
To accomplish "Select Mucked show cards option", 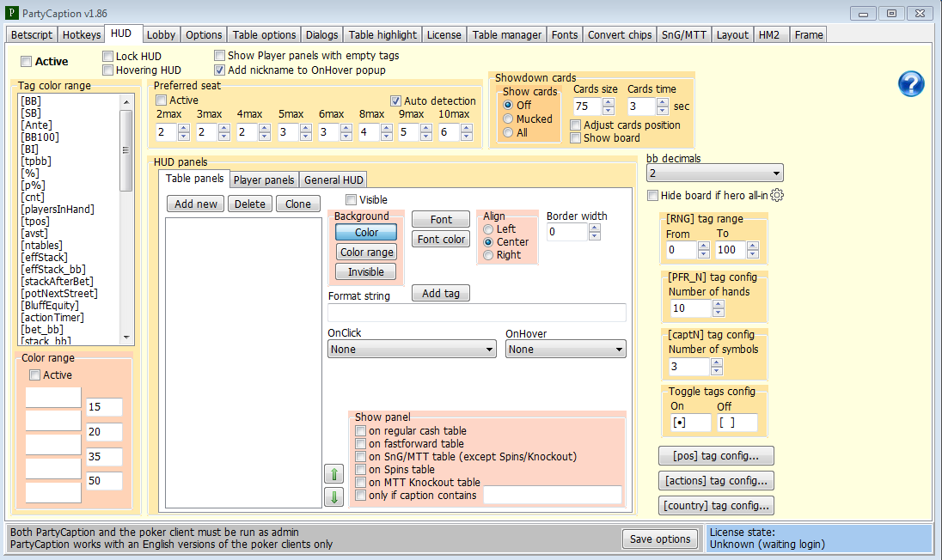I will point(508,119).
